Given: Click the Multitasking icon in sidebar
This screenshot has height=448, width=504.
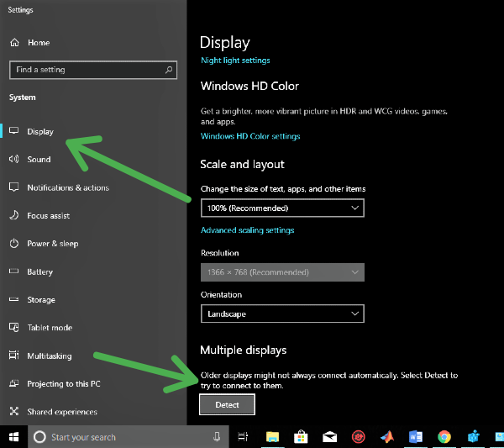Looking at the screenshot, I should click(x=13, y=355).
